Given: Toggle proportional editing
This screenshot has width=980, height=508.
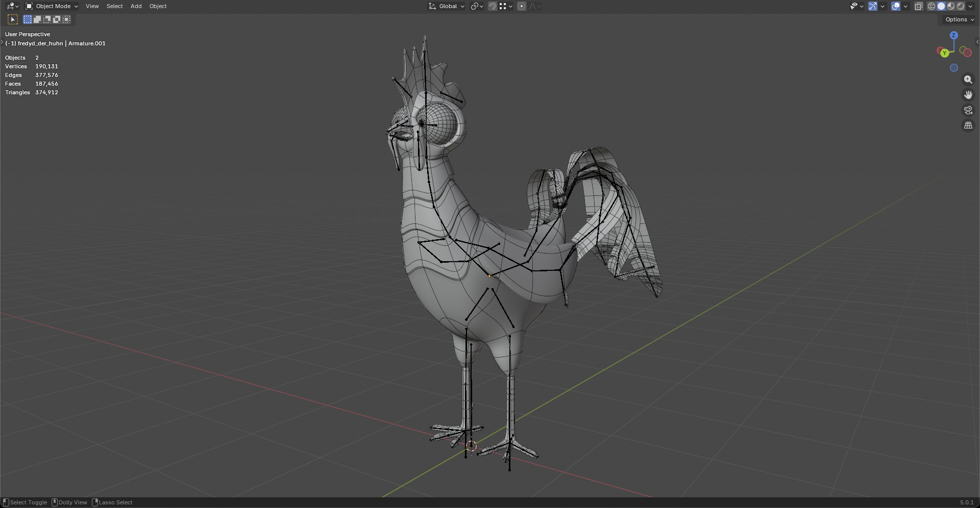Looking at the screenshot, I should (x=522, y=6).
